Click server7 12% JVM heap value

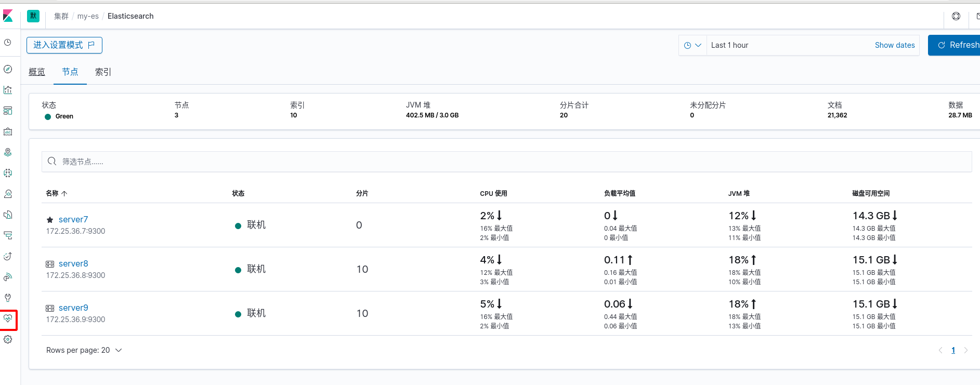[x=738, y=216]
